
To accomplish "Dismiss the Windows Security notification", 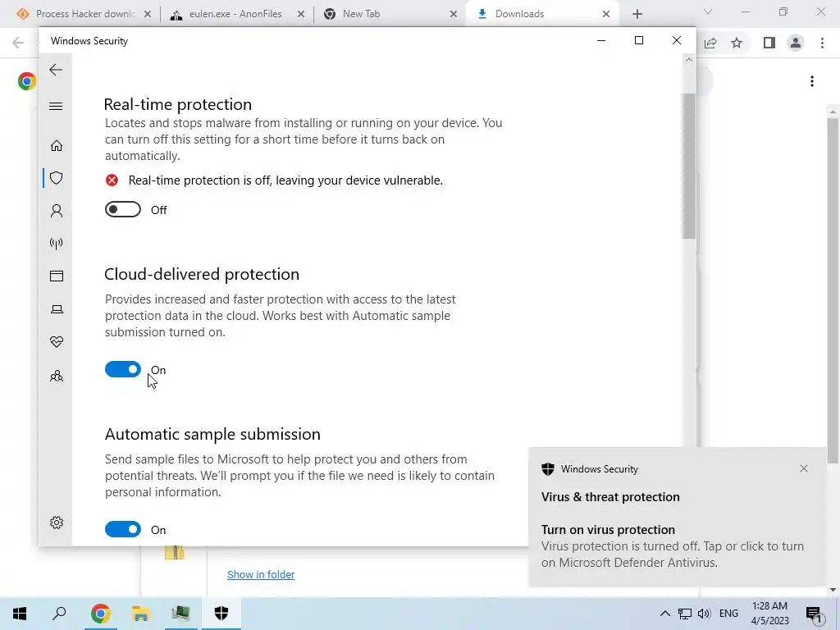I will [804, 468].
